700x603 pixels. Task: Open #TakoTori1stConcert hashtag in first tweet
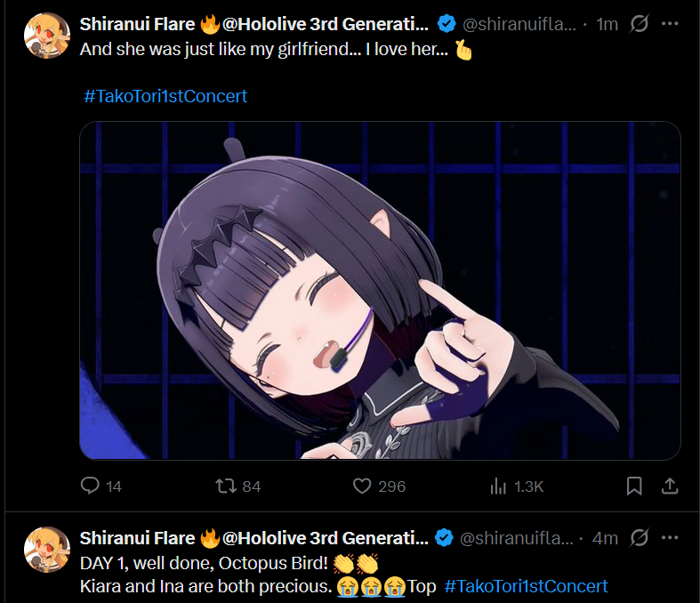pyautogui.click(x=165, y=96)
